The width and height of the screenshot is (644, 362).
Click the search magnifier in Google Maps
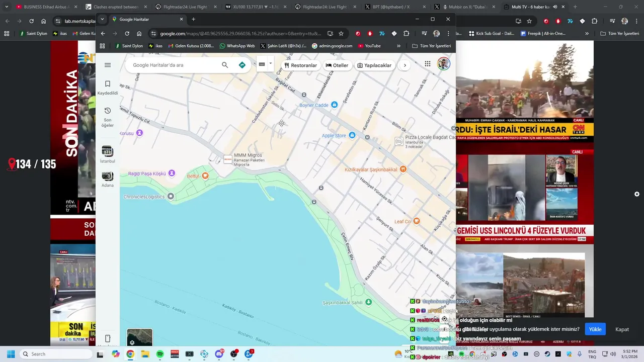(225, 65)
